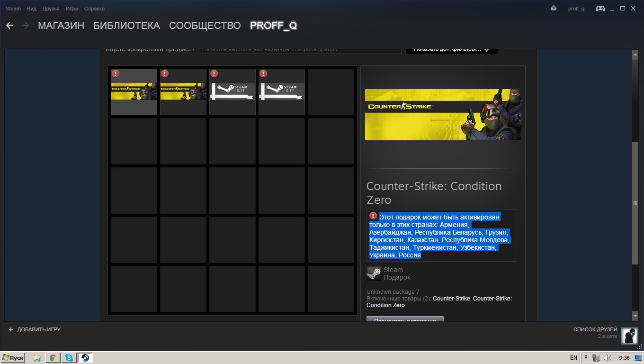
Task: Click ДОБАВИТЬ ИГРУ... to add a game
Action: pos(40,329)
